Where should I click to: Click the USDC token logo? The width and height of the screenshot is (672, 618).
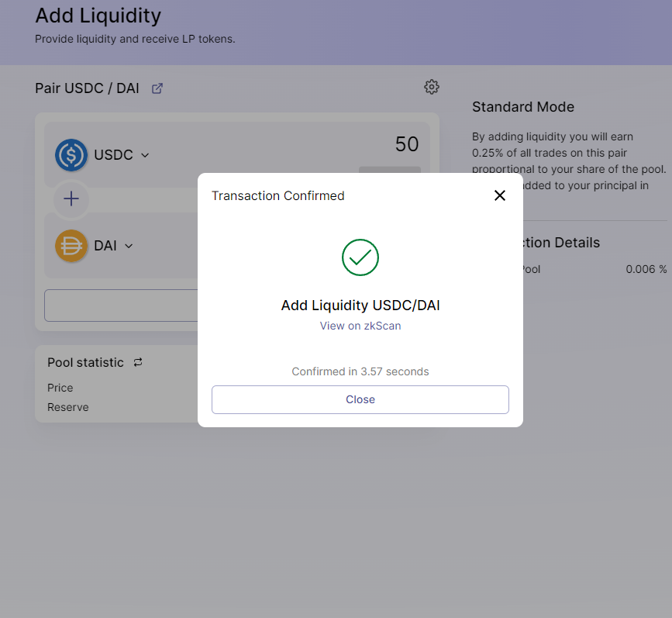click(71, 155)
